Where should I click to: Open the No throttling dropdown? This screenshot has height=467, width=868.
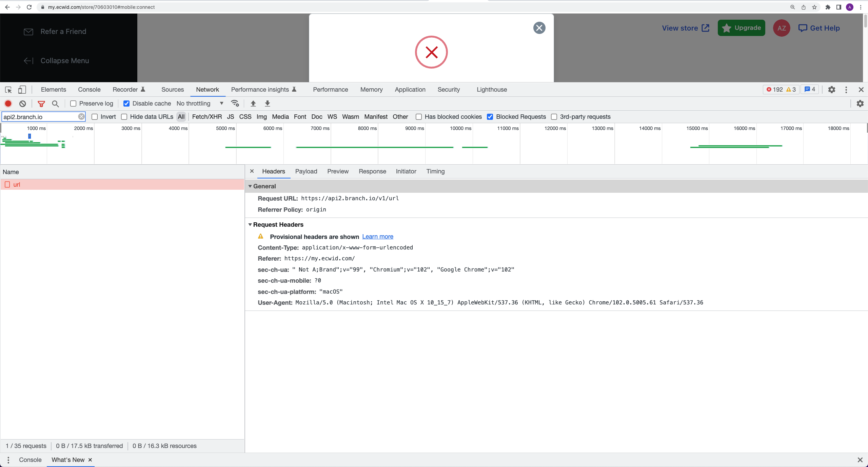(x=200, y=104)
